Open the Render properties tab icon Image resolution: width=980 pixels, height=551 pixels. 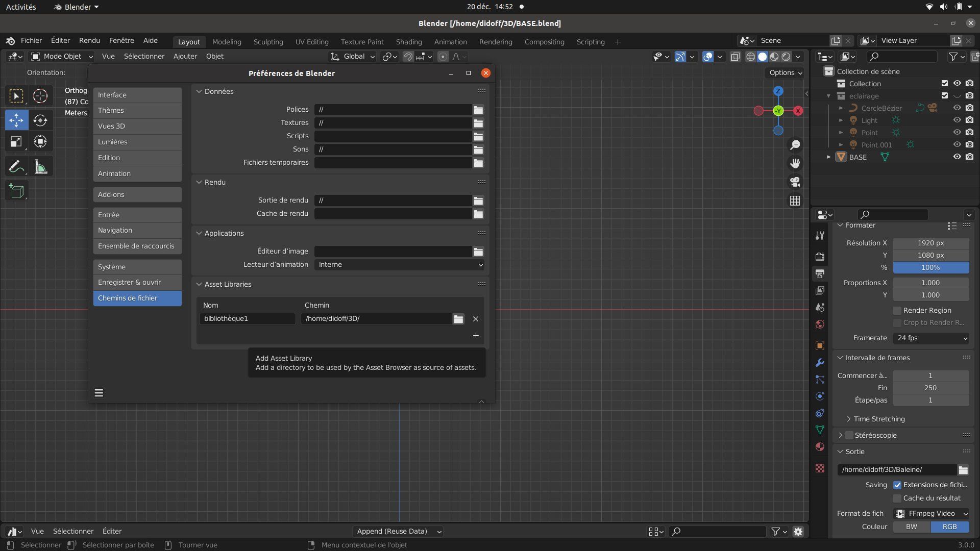[x=820, y=257]
